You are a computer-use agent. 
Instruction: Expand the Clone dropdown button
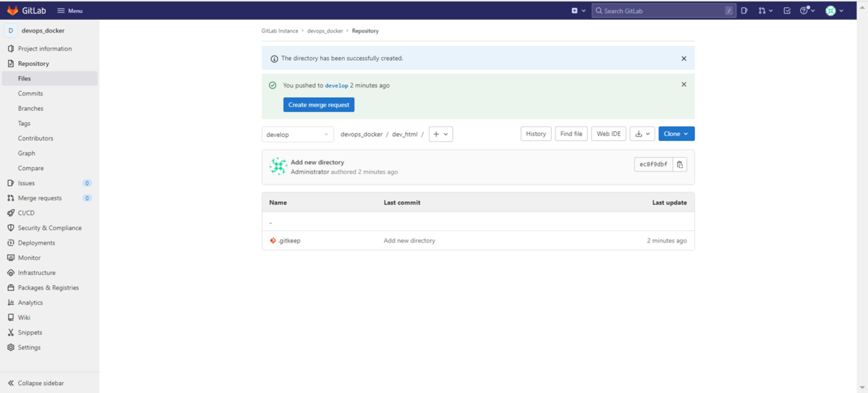[x=676, y=134]
